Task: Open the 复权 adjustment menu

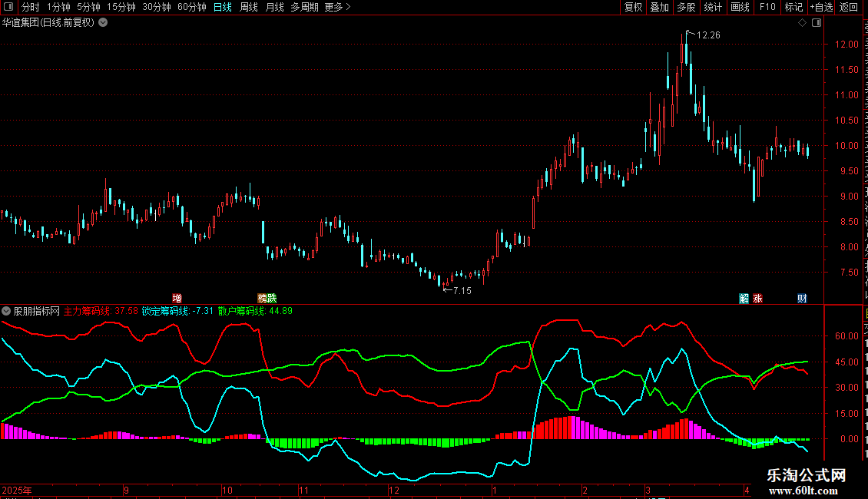Action: [633, 7]
